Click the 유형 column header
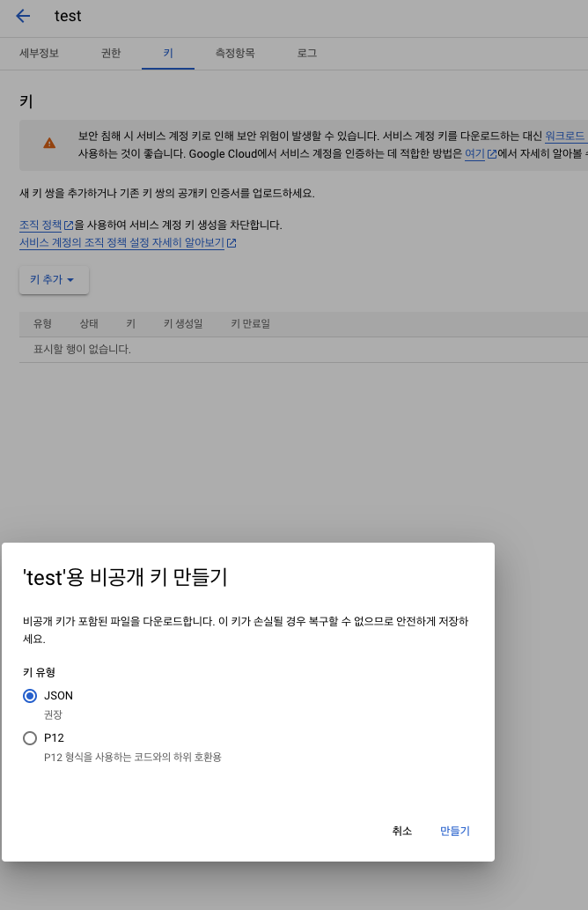This screenshot has width=588, height=910. click(x=42, y=324)
